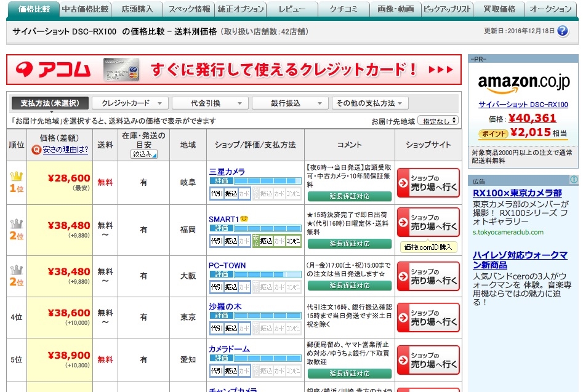Screen dimensions: 583x392
Task: Click 延長保証対応 badge in PC-TOWN row
Action: pos(350,286)
